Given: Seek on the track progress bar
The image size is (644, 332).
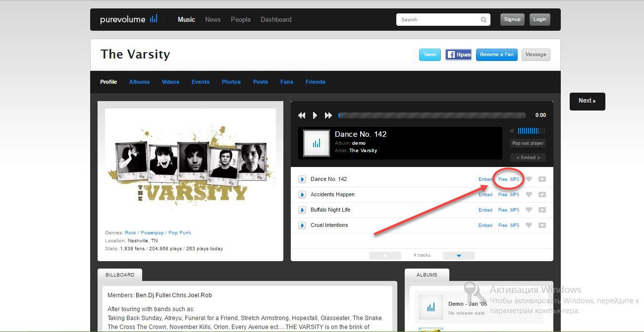Looking at the screenshot, I should [432, 115].
